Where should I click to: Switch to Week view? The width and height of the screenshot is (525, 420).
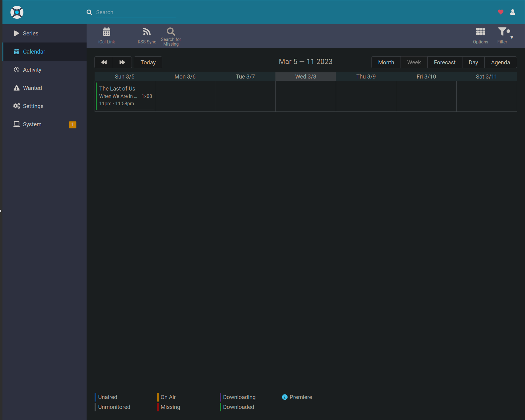click(414, 62)
